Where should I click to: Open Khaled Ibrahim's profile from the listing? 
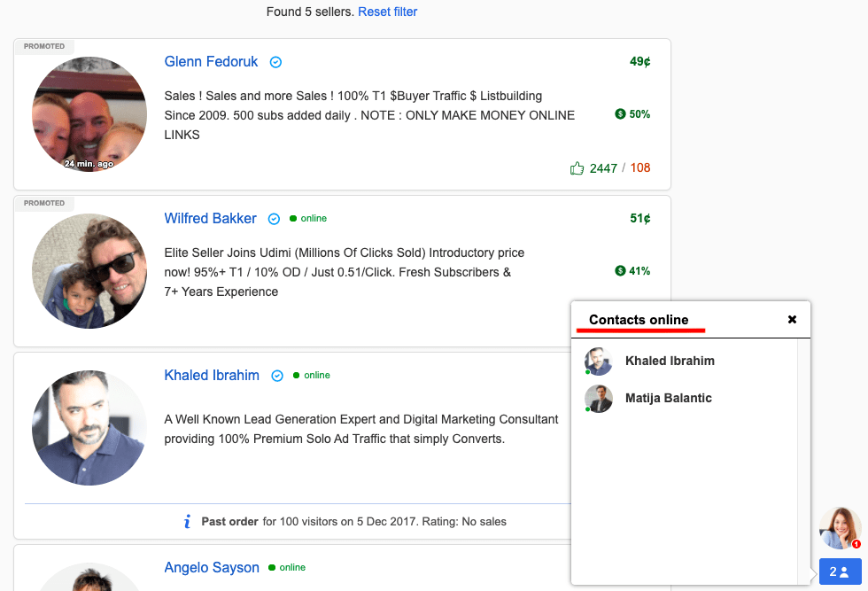pos(212,376)
